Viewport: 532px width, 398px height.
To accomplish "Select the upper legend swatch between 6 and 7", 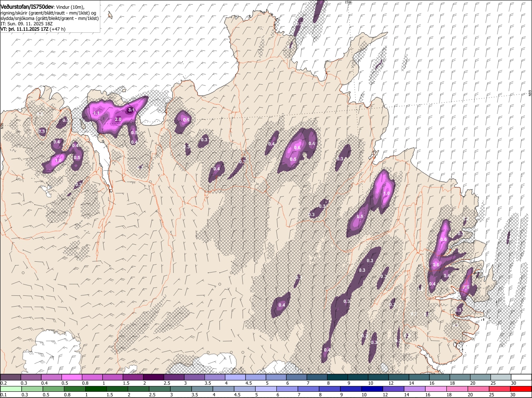I will coord(297,377).
